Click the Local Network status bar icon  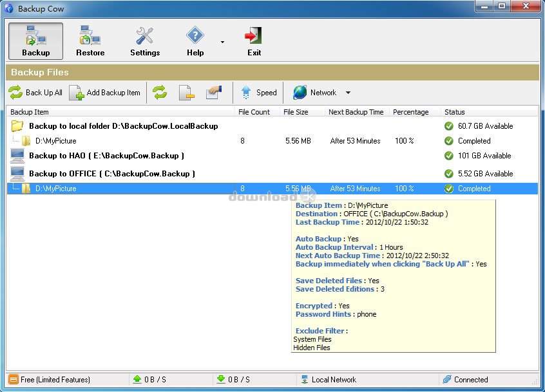[x=305, y=379]
